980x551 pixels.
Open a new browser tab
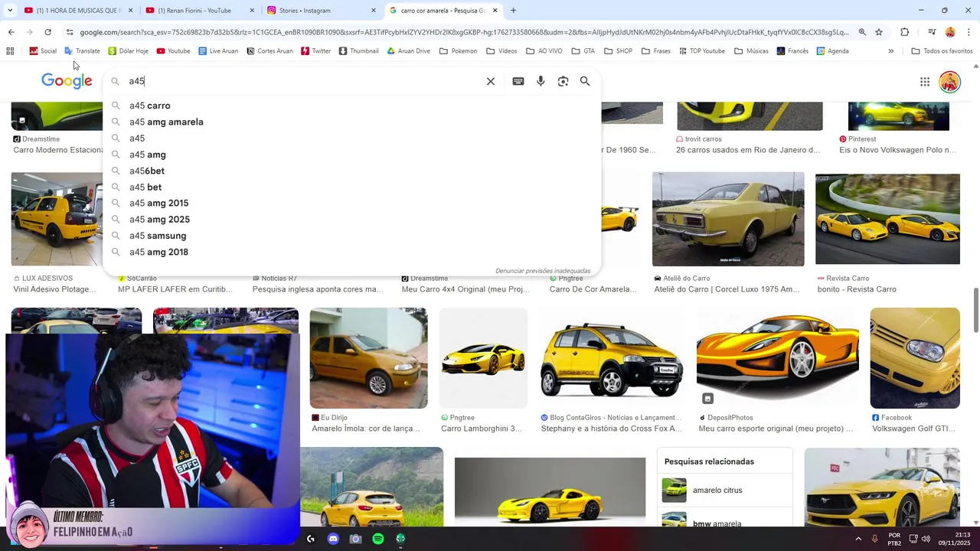pyautogui.click(x=513, y=11)
